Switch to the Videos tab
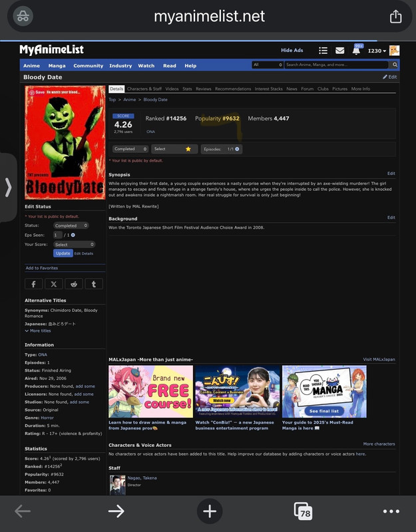This screenshot has height=532, width=416. (172, 89)
